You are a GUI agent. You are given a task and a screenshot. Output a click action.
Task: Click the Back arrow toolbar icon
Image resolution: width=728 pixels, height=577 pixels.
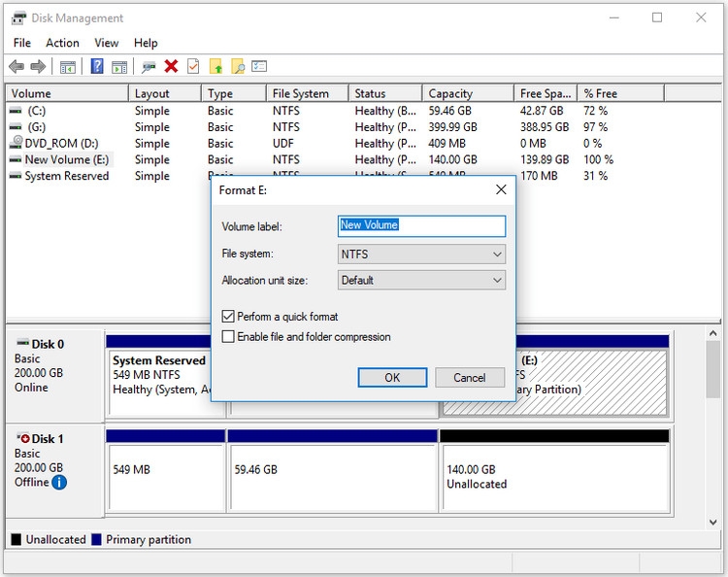(17, 66)
